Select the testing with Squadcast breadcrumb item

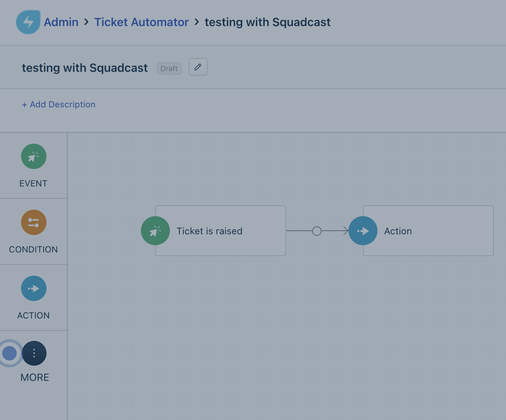268,22
